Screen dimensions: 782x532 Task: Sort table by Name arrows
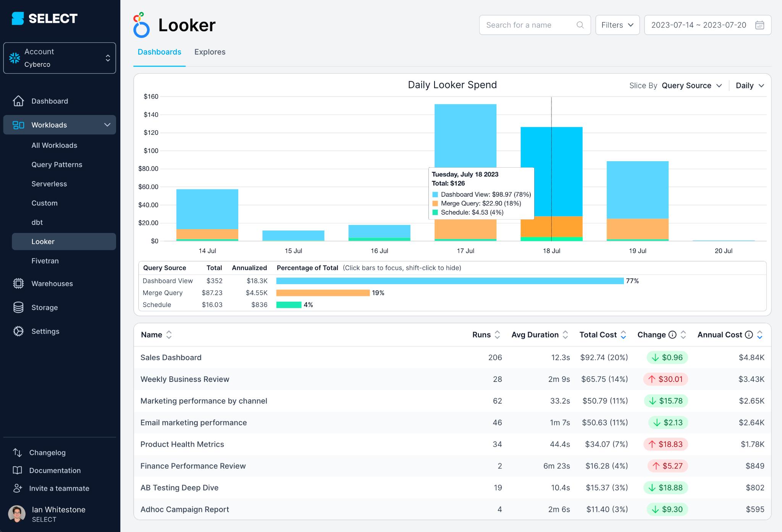tap(169, 335)
